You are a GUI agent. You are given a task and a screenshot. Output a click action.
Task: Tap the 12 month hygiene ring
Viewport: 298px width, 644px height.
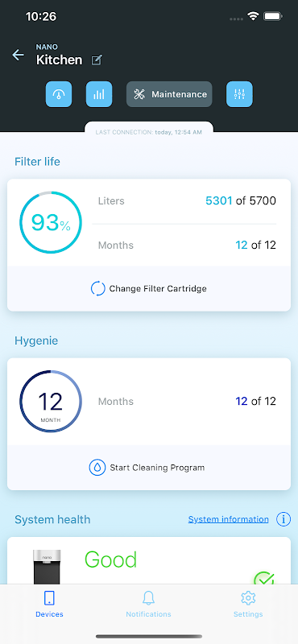tap(51, 402)
